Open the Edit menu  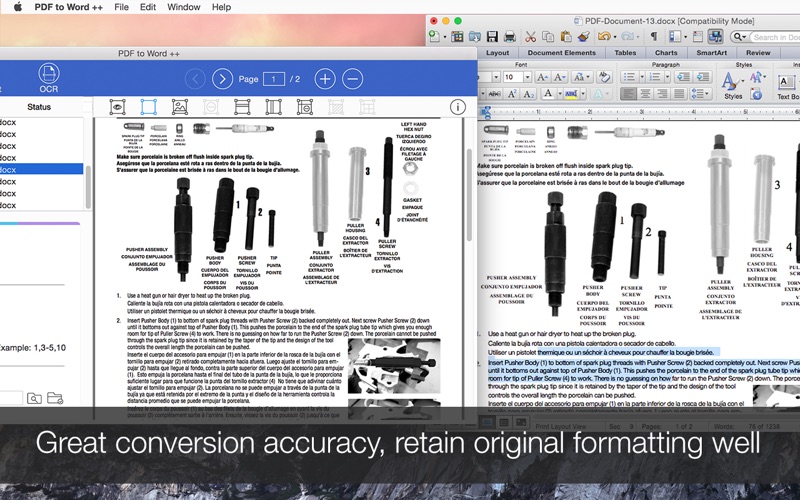pyautogui.click(x=148, y=7)
